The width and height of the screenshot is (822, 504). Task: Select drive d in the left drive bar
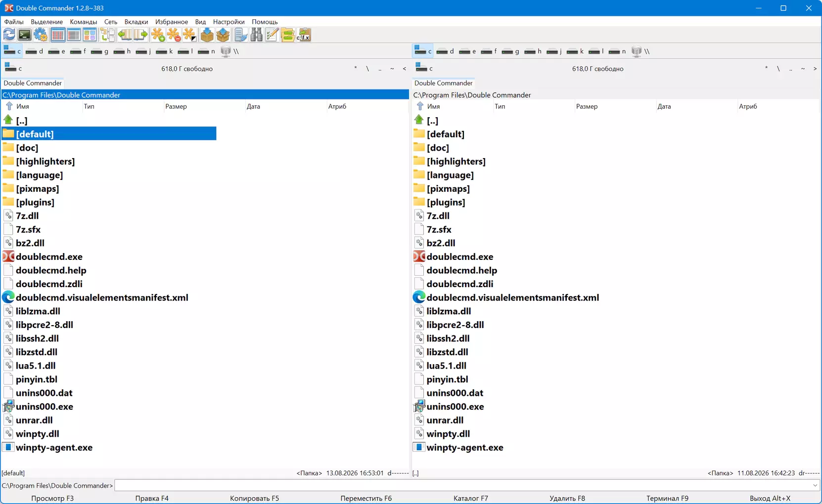pyautogui.click(x=35, y=51)
